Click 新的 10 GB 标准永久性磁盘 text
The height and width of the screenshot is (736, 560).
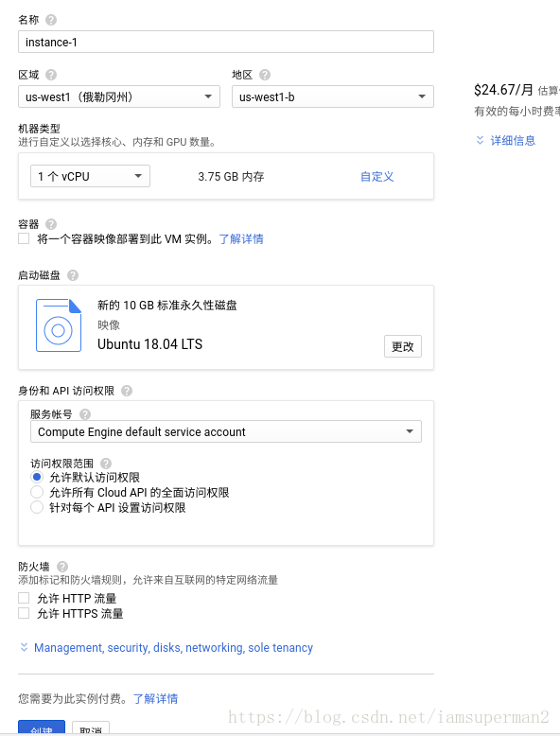pos(167,306)
